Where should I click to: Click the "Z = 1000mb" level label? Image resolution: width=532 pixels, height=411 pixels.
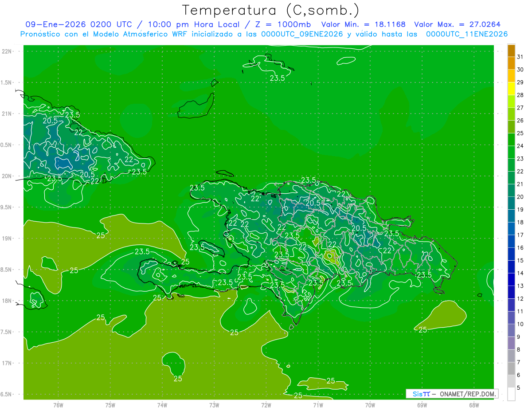pos(281,24)
